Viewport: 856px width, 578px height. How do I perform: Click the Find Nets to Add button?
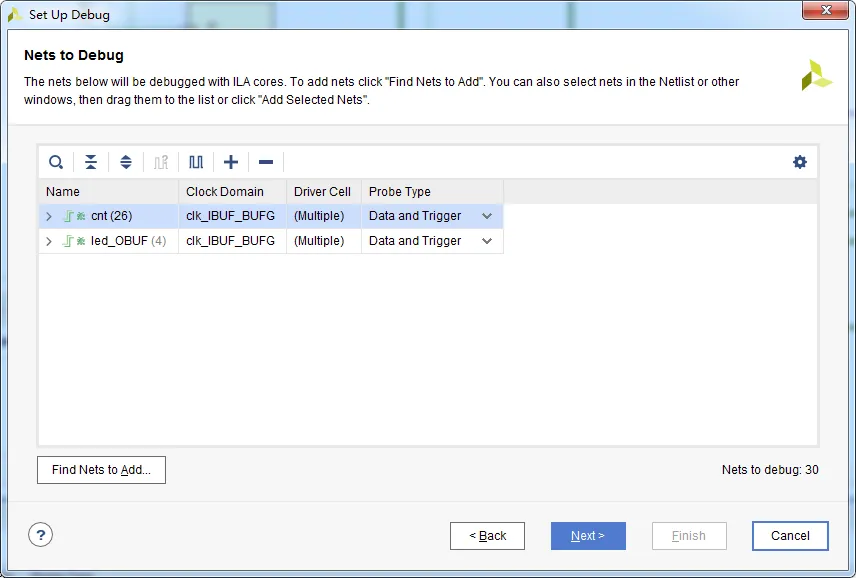click(x=102, y=470)
